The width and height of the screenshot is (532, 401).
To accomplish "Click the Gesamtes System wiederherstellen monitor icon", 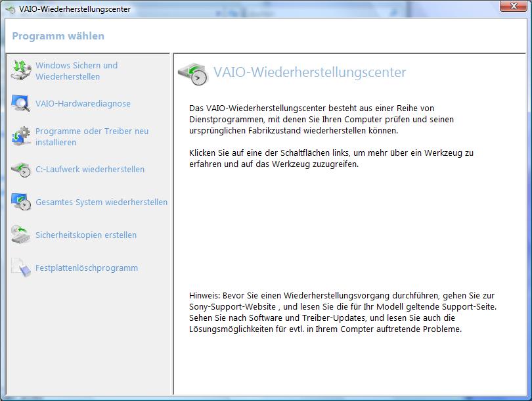I will coord(21,202).
